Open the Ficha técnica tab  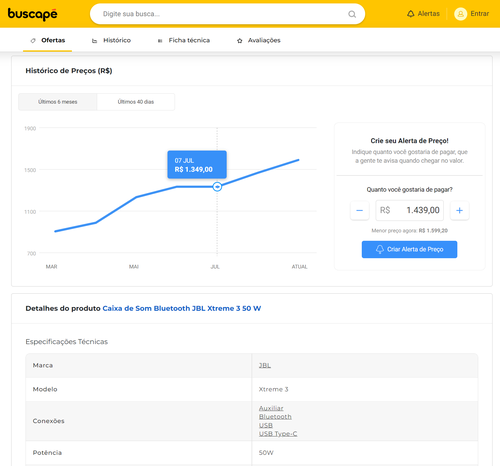pyautogui.click(x=189, y=40)
